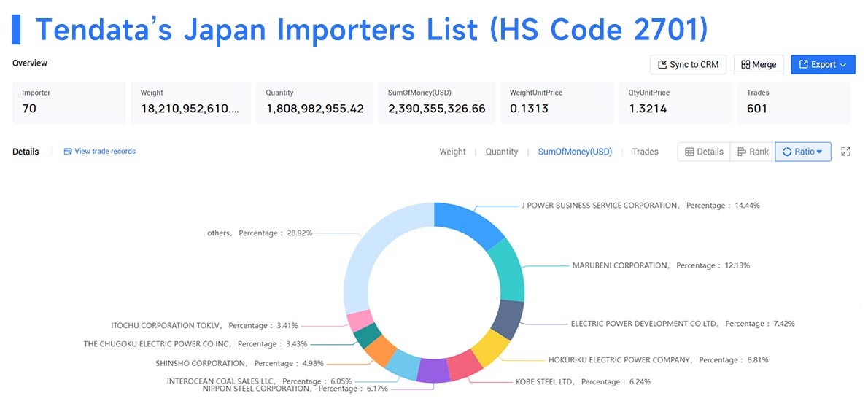Click the Sync to CRM button
Image resolution: width=868 pixels, height=401 pixels.
(688, 64)
